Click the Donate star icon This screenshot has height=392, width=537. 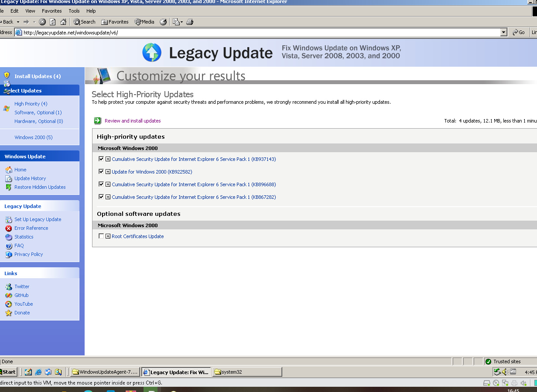tap(9, 313)
